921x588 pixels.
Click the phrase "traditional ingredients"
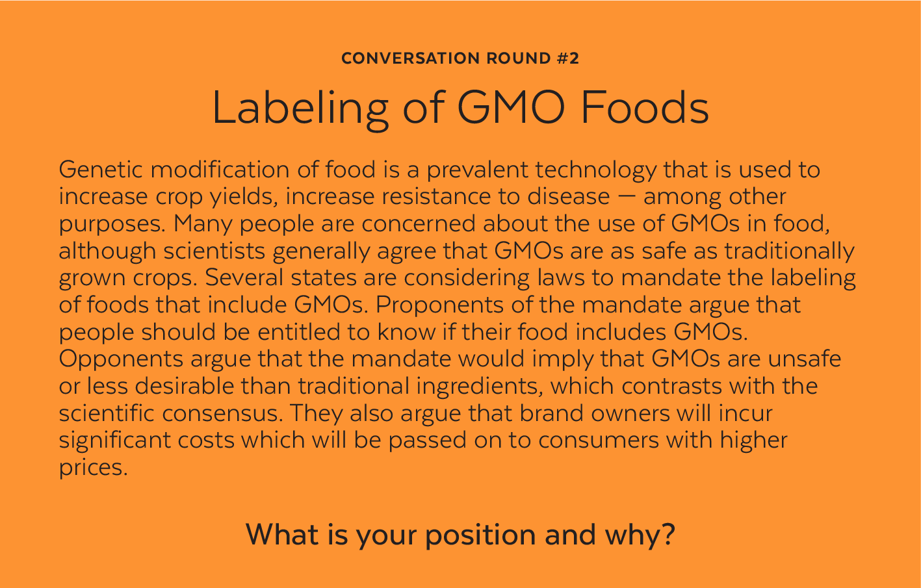[x=420, y=386]
